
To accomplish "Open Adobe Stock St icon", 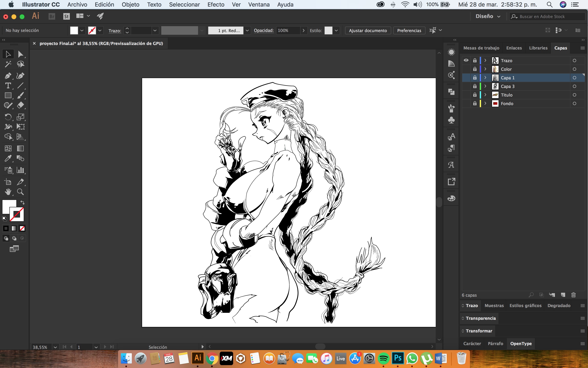I will point(66,16).
